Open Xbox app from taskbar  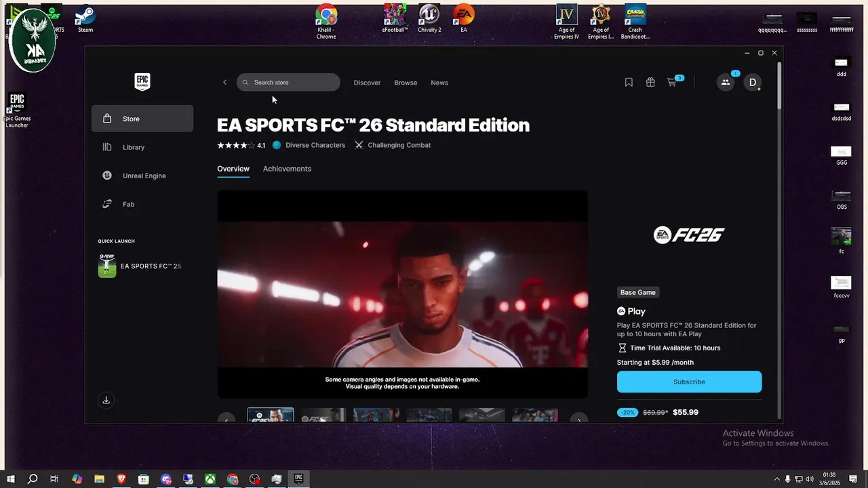coord(211,479)
